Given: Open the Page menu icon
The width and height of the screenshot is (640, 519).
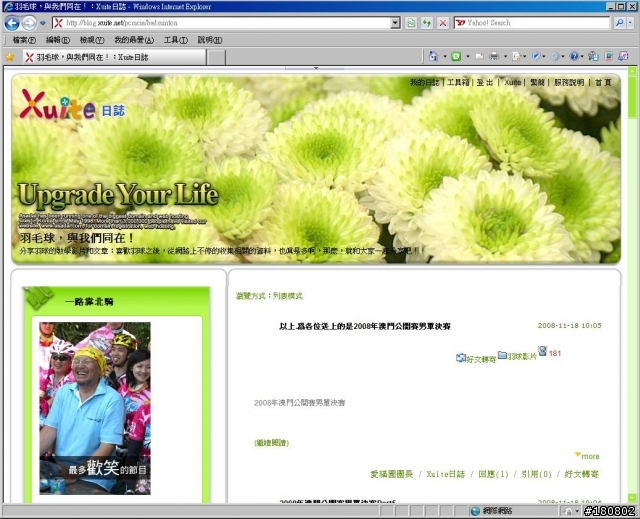Looking at the screenshot, I should pyautogui.click(x=519, y=56).
